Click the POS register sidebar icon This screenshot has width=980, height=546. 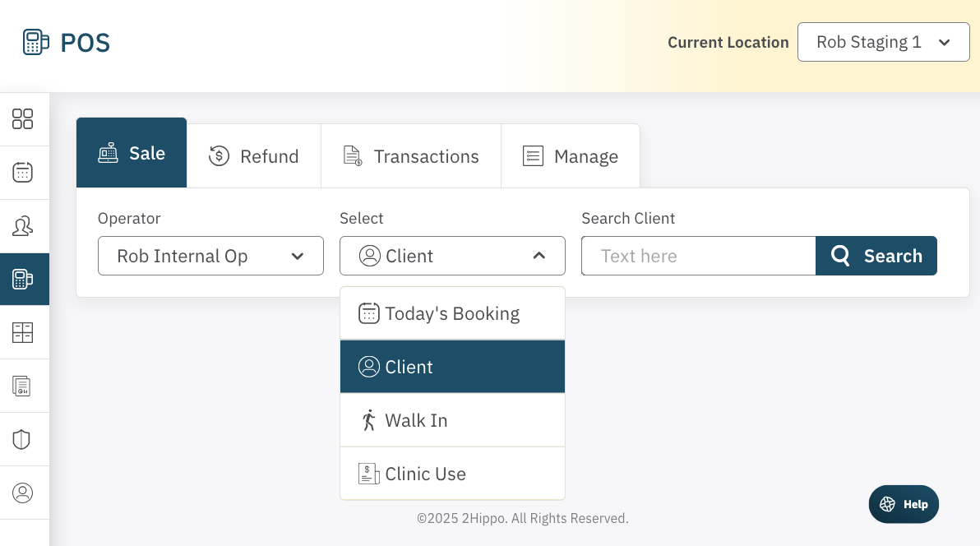[22, 280]
